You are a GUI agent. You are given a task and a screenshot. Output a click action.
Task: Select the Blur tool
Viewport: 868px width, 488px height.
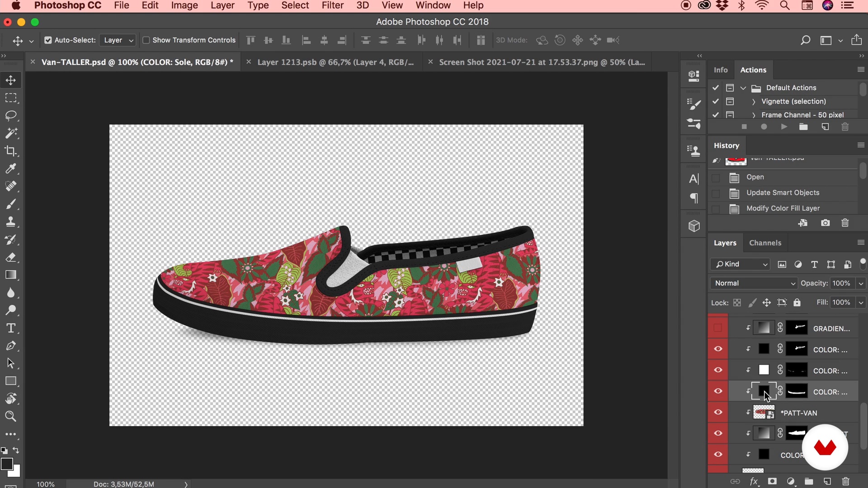pos(11,293)
